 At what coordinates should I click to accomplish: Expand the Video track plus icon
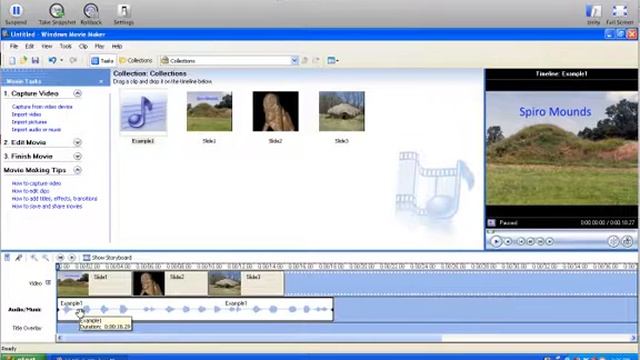click(48, 282)
